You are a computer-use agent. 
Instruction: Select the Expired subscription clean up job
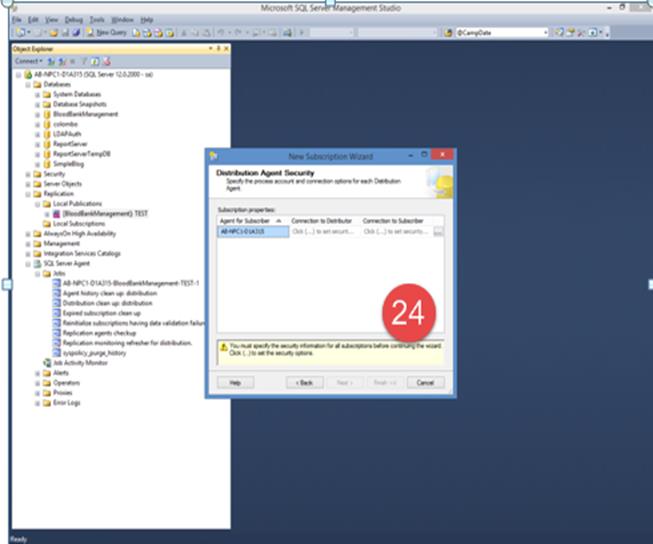102,313
